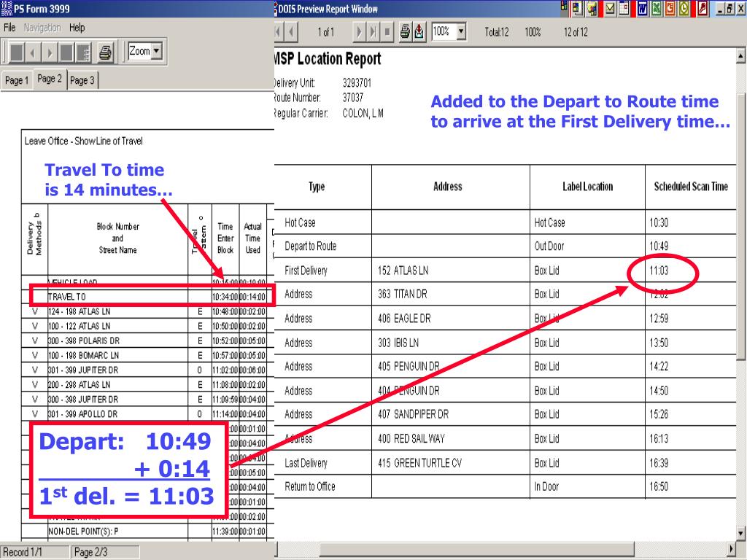Launch Microsoft Excel from the shortcut bar
Image resolution: width=747 pixels, height=560 pixels.
click(657, 9)
